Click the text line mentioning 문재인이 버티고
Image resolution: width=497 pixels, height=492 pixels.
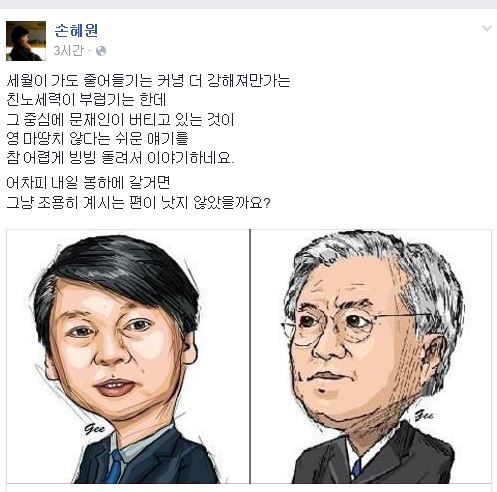click(120, 119)
